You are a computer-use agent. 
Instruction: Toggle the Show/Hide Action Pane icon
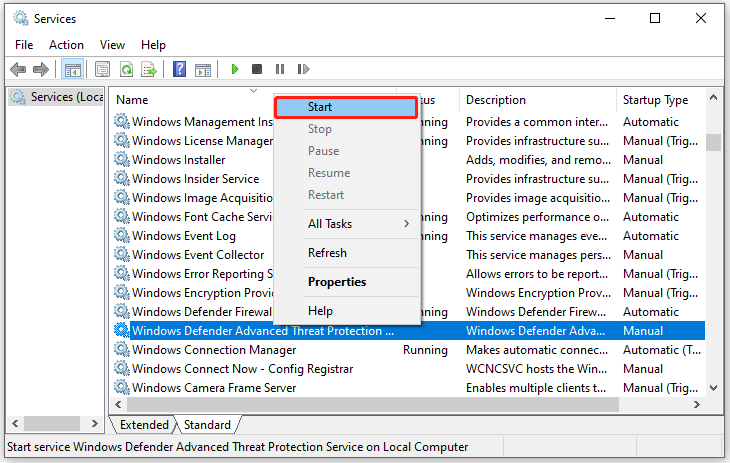click(x=203, y=69)
